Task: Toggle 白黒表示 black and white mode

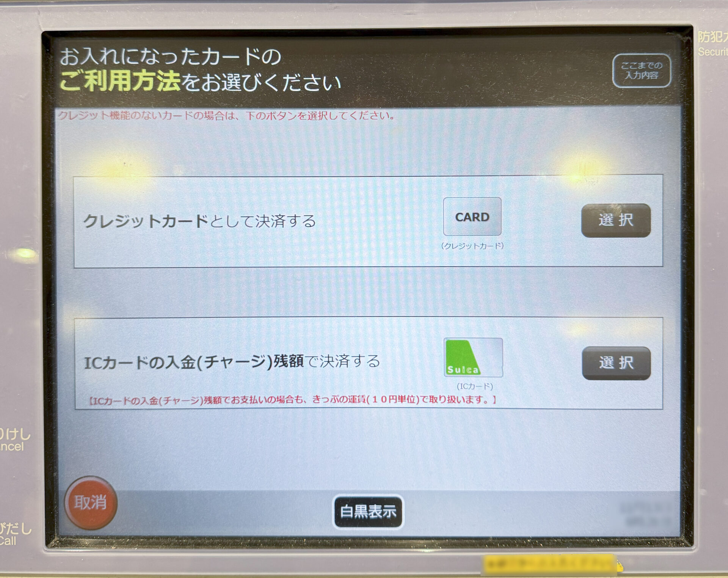Action: [364, 504]
